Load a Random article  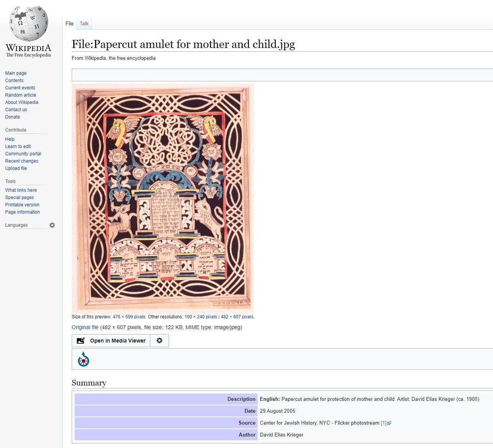pyautogui.click(x=20, y=95)
